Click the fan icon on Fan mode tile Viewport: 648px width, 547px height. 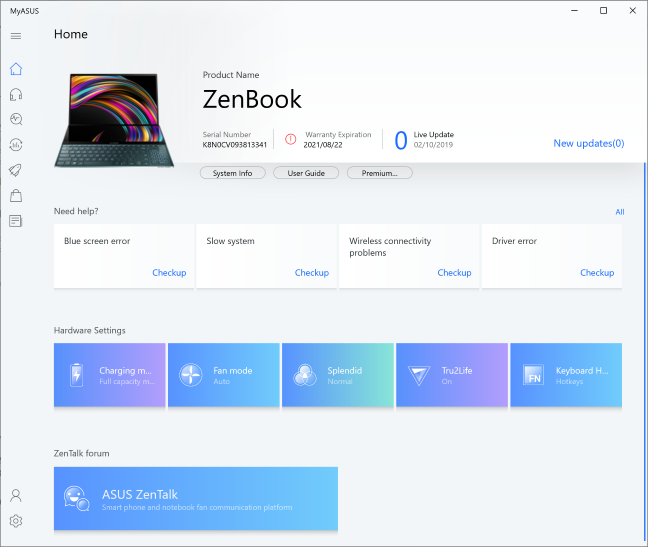click(x=191, y=375)
